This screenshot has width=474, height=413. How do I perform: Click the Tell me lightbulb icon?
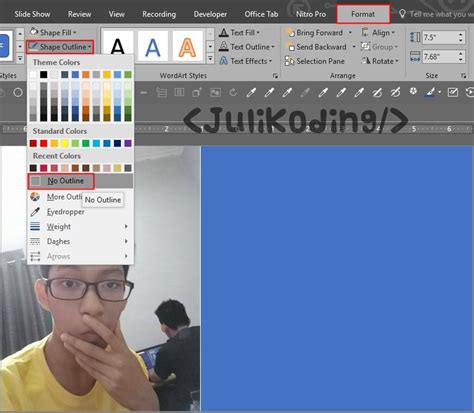click(x=402, y=14)
